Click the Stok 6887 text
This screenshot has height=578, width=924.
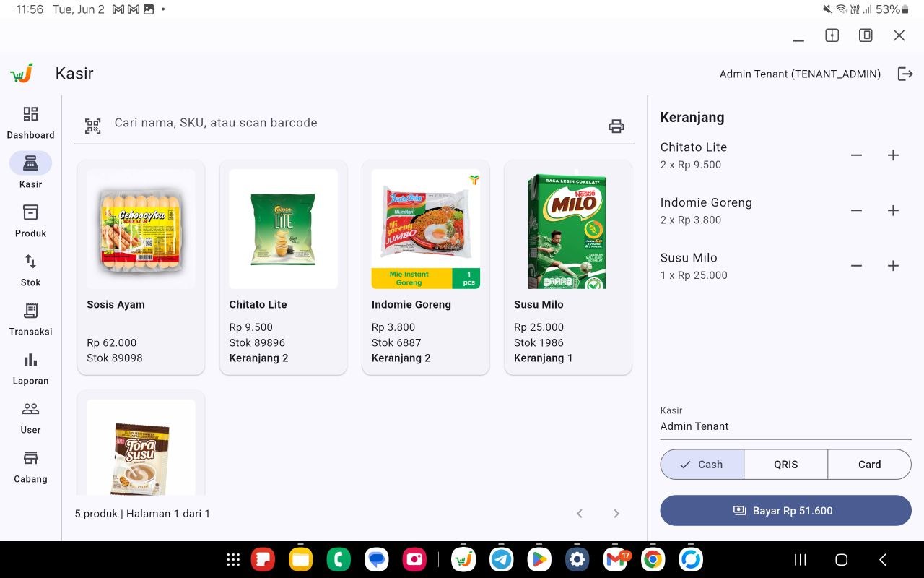coord(396,343)
